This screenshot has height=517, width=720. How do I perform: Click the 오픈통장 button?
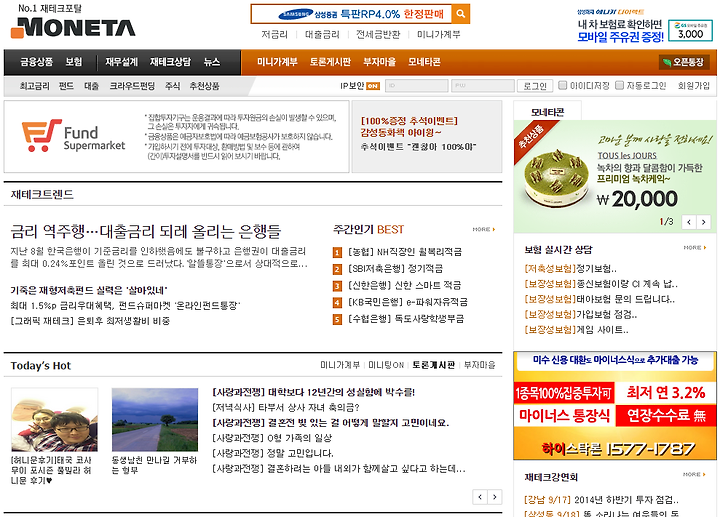click(683, 62)
